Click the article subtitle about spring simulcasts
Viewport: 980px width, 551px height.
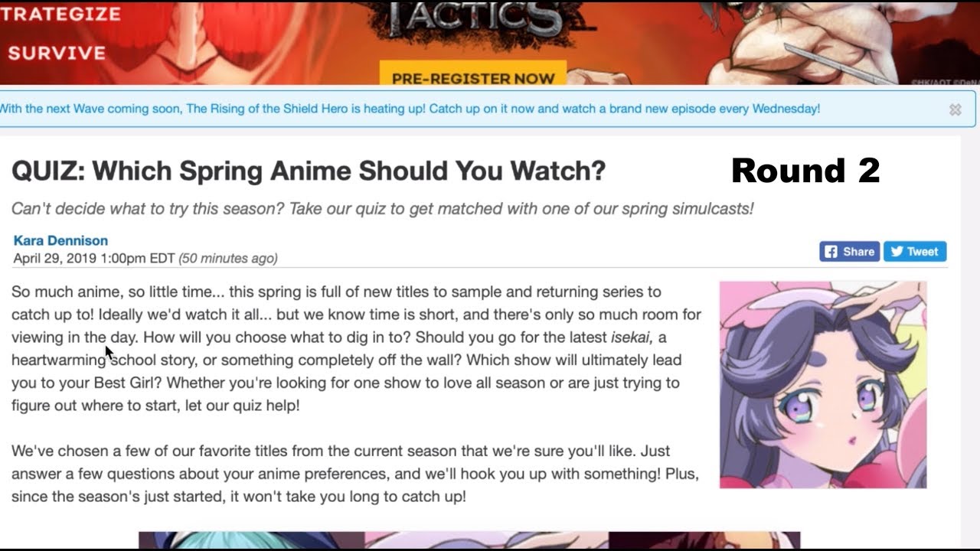(x=382, y=208)
